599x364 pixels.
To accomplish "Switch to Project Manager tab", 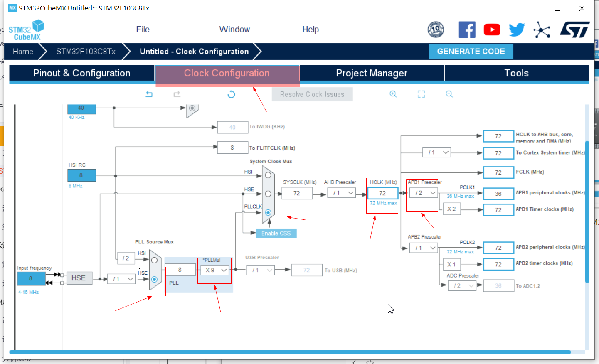I will [x=372, y=73].
